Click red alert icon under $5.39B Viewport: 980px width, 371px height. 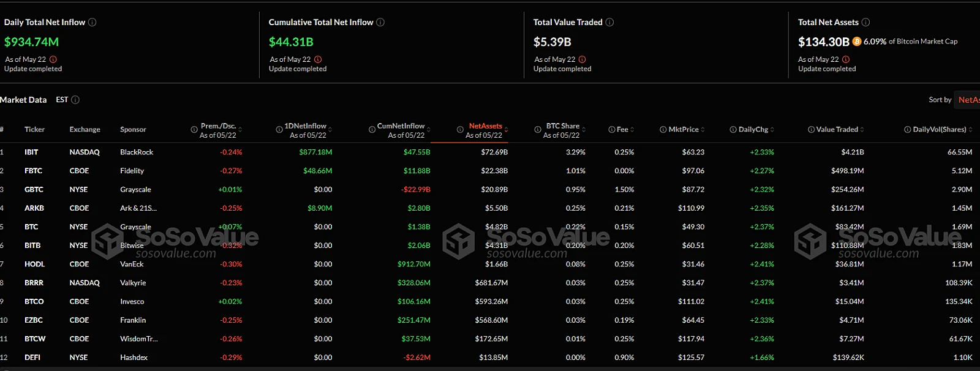pos(582,59)
